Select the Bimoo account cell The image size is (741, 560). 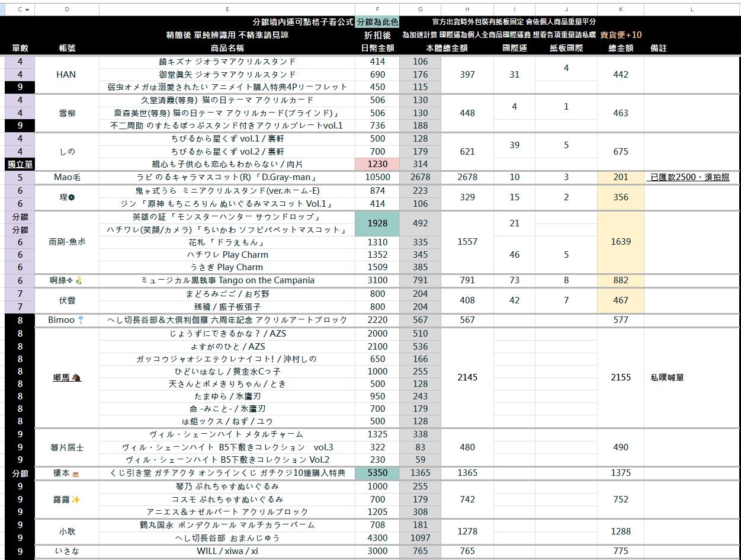pos(67,320)
